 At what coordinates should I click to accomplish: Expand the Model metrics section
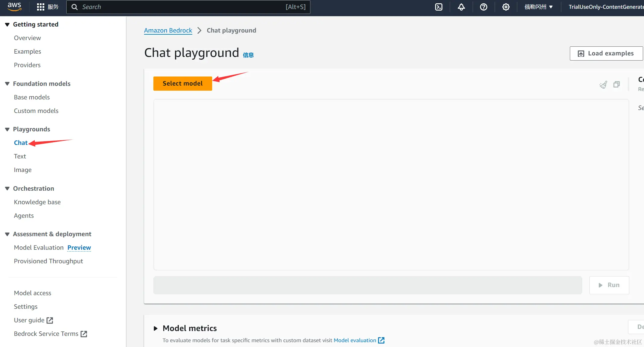click(156, 328)
